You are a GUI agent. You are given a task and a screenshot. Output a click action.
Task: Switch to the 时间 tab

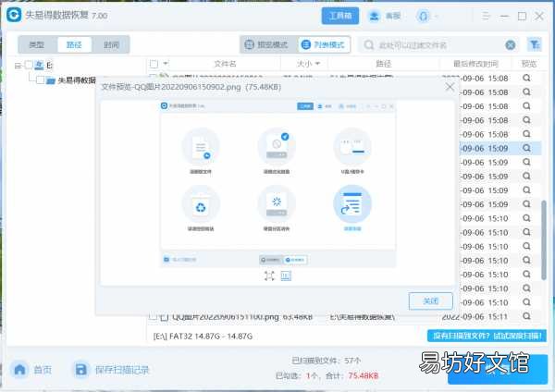[x=111, y=44]
